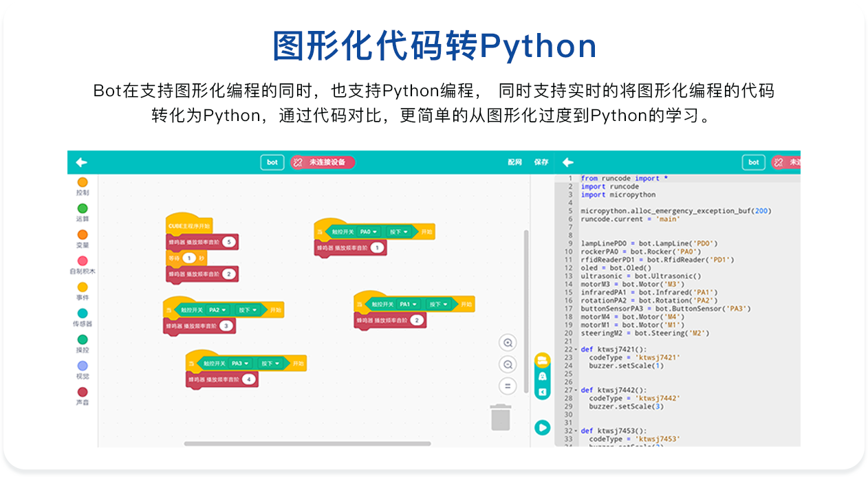
Task: Click the middle icon in mode switcher
Action: tap(542, 376)
